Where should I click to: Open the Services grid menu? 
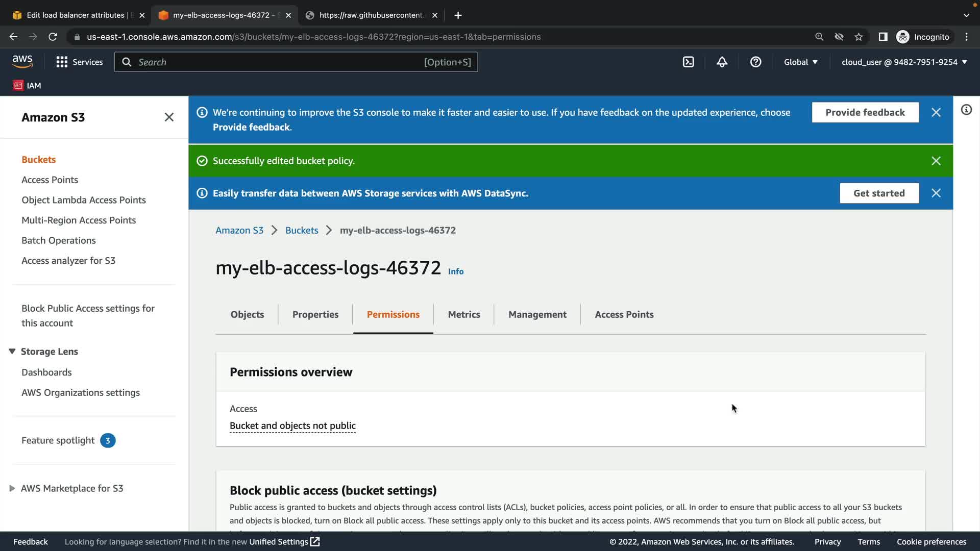pyautogui.click(x=79, y=62)
